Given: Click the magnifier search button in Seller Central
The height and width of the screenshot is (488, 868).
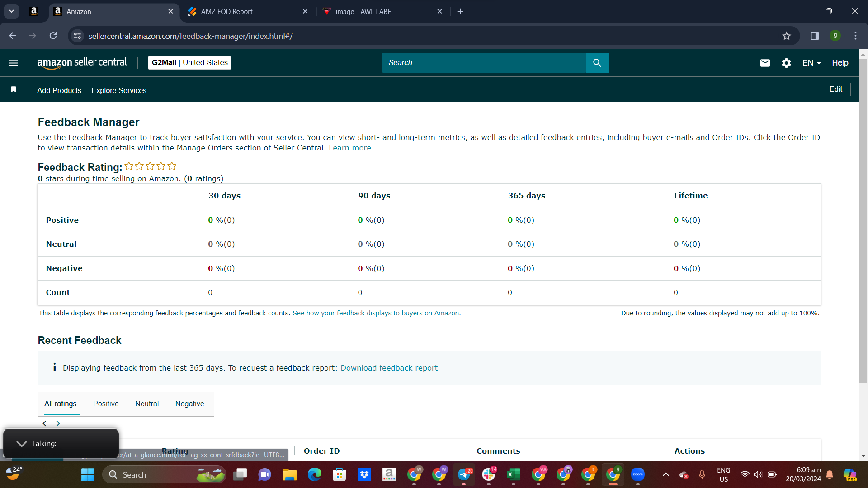Looking at the screenshot, I should (x=597, y=63).
